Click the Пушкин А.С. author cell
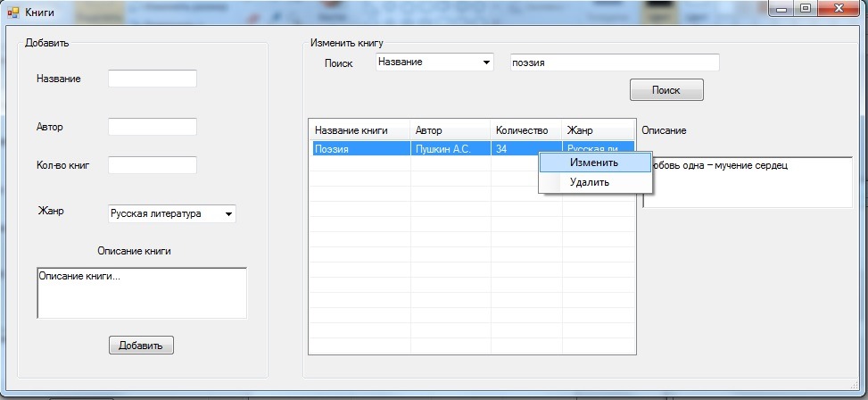This screenshot has width=868, height=400. (450, 149)
